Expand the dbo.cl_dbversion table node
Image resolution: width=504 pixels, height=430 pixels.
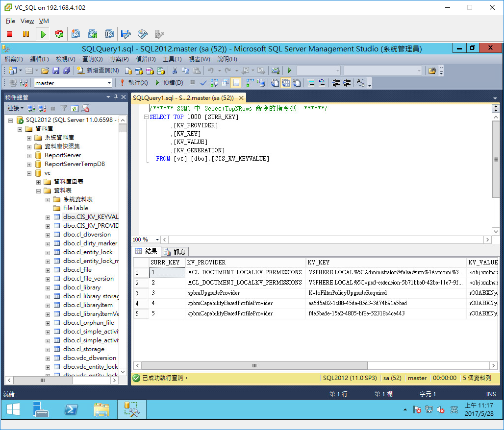point(48,235)
